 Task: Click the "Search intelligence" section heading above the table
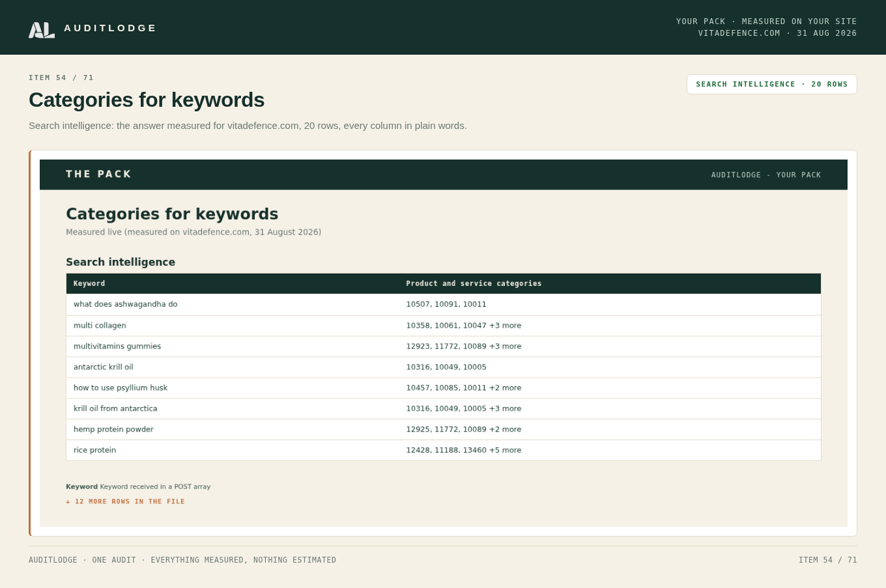[x=121, y=262]
